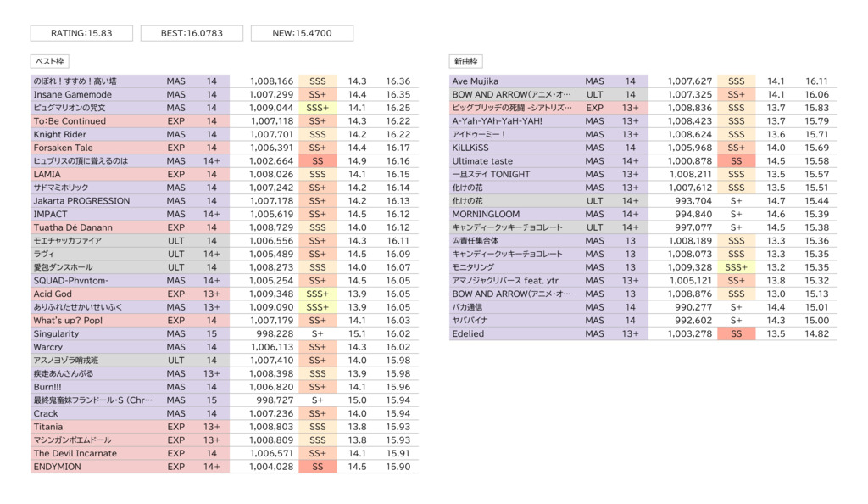This screenshot has width=868, height=504.
Task: Click the song title Insane Gamemode
Action: coord(72,95)
